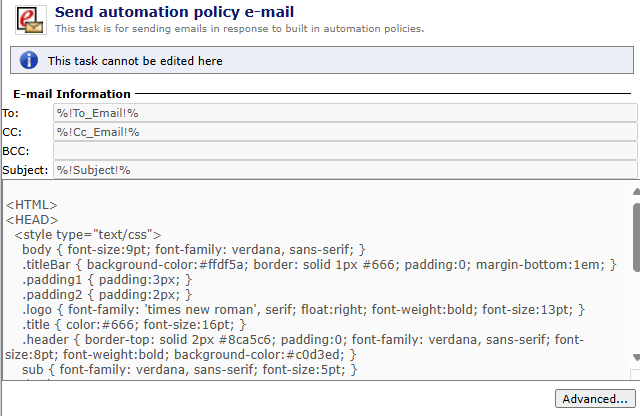Click the 'Send automation policy e-mail' title
The image size is (640, 416).
(188, 12)
